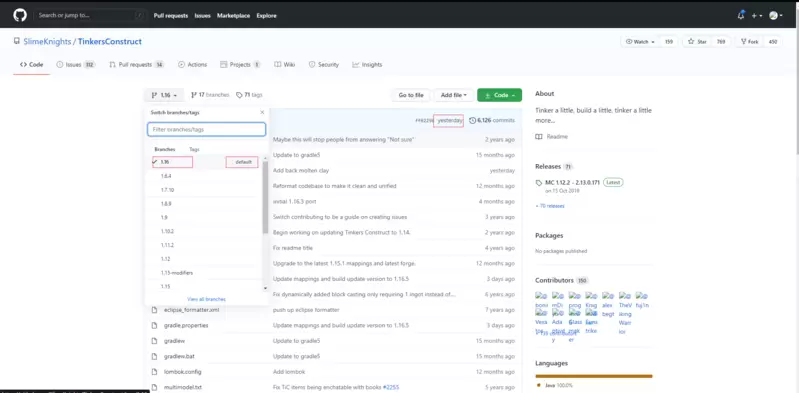Switch to the Insights tab
Viewport: 799px width, 393px height.
367,65
